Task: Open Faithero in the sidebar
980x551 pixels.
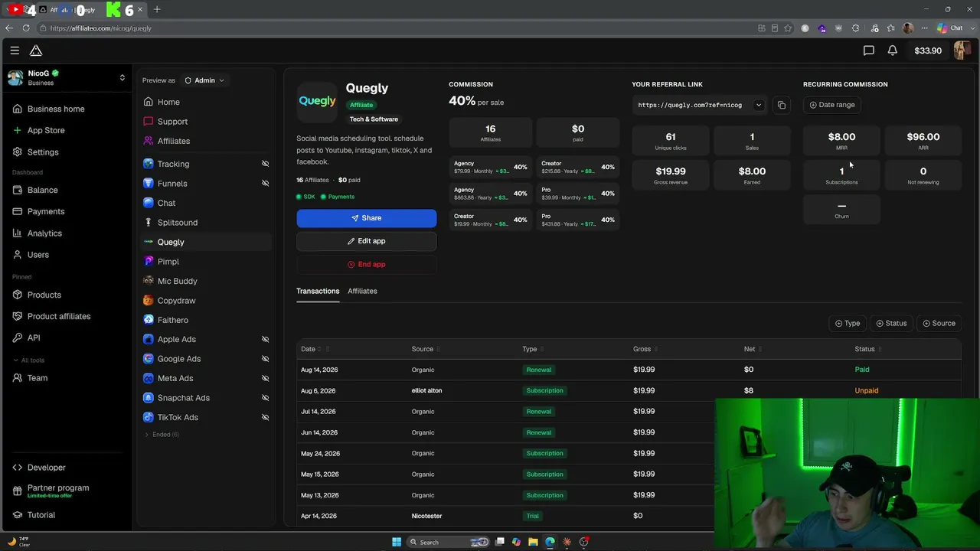Action: pos(172,320)
